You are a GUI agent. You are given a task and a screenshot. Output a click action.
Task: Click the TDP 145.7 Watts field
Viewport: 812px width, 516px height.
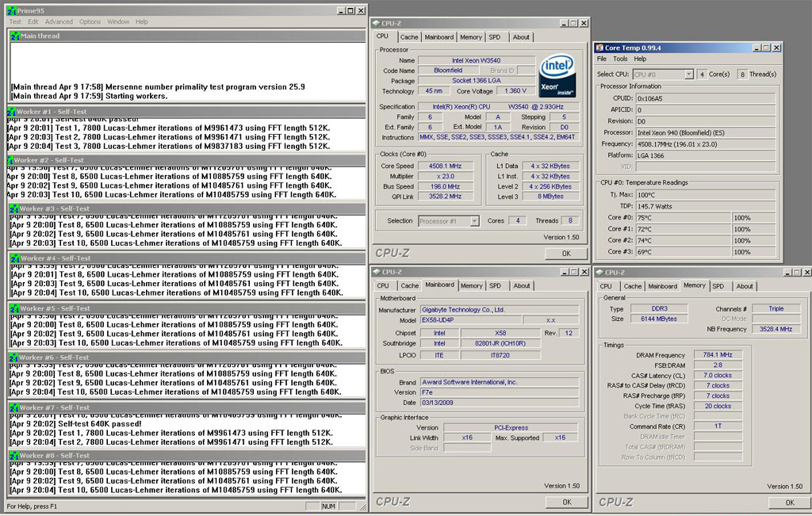click(x=706, y=207)
